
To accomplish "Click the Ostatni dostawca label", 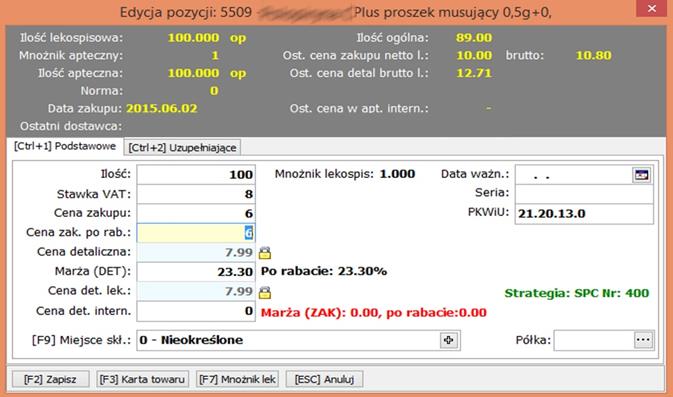I will coord(71,126).
